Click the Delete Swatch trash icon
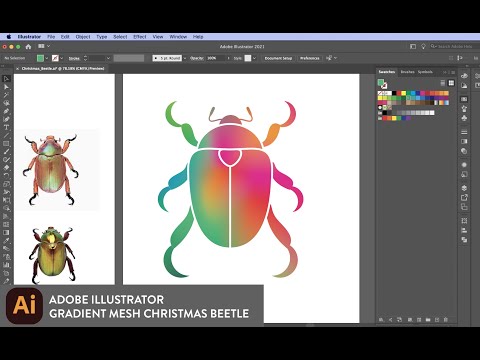Screen dimensions: 480x360 [446, 320]
